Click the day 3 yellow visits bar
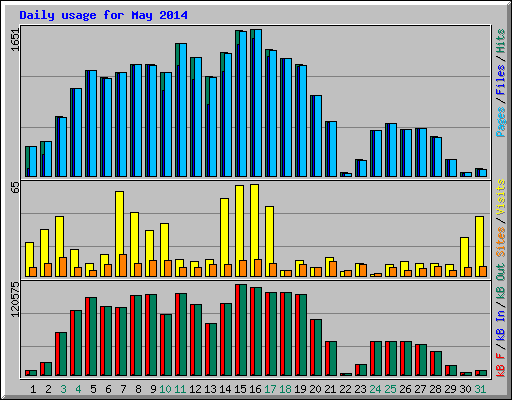Viewport: 512px width, 400px height. (59, 237)
